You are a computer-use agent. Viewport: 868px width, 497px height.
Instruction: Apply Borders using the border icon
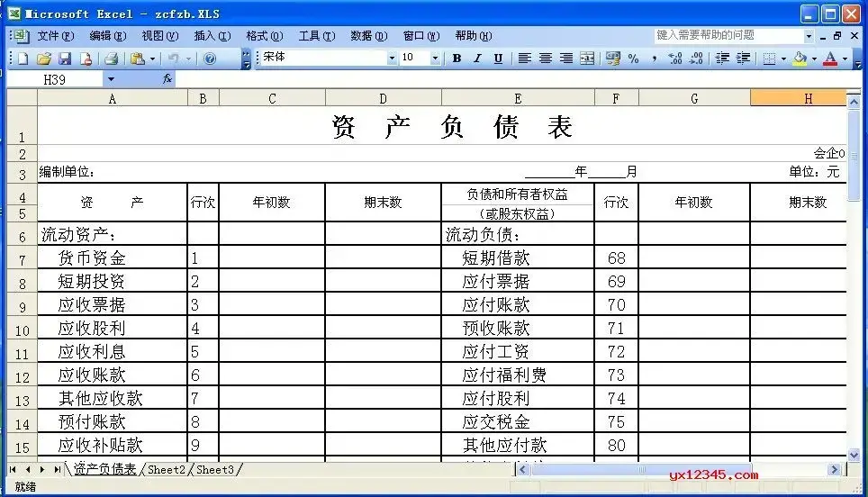pyautogui.click(x=769, y=59)
